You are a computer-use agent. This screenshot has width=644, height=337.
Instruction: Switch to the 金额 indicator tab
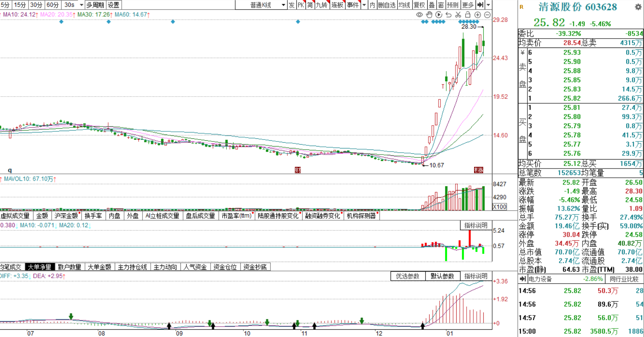point(42,216)
